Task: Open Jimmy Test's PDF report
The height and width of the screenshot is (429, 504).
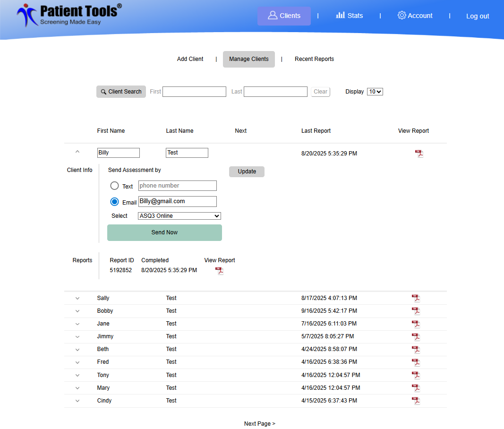Action: [x=416, y=336]
